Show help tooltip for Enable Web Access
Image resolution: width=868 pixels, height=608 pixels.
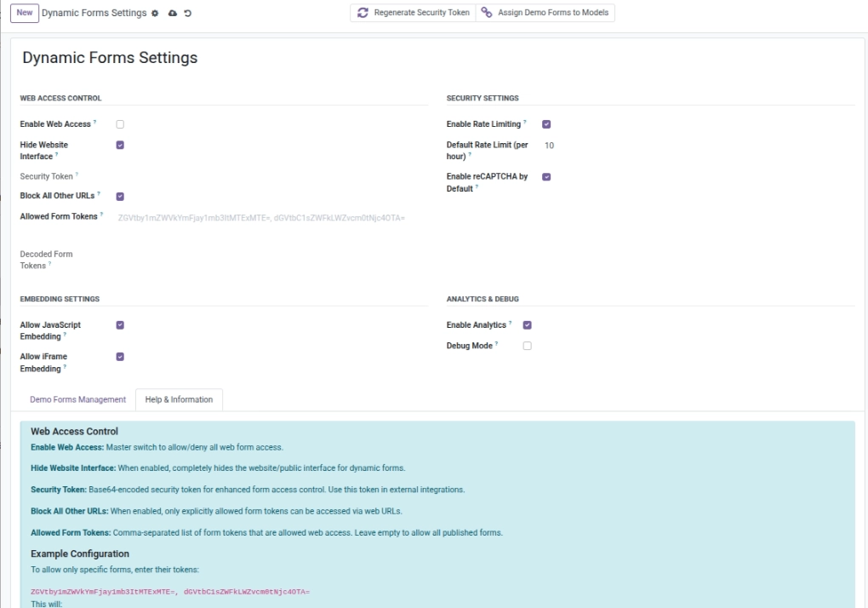tap(94, 122)
